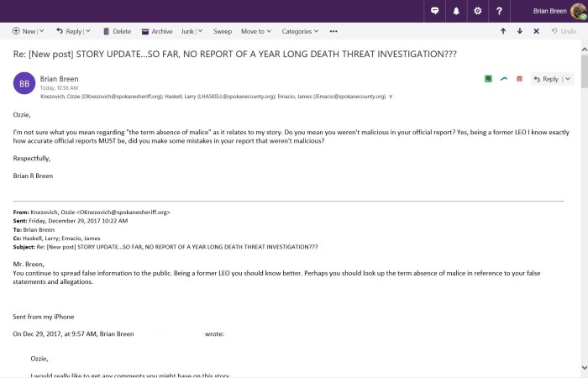Image resolution: width=588 pixels, height=378 pixels.
Task: Click the 'Respectfully,' line
Action: click(x=32, y=158)
